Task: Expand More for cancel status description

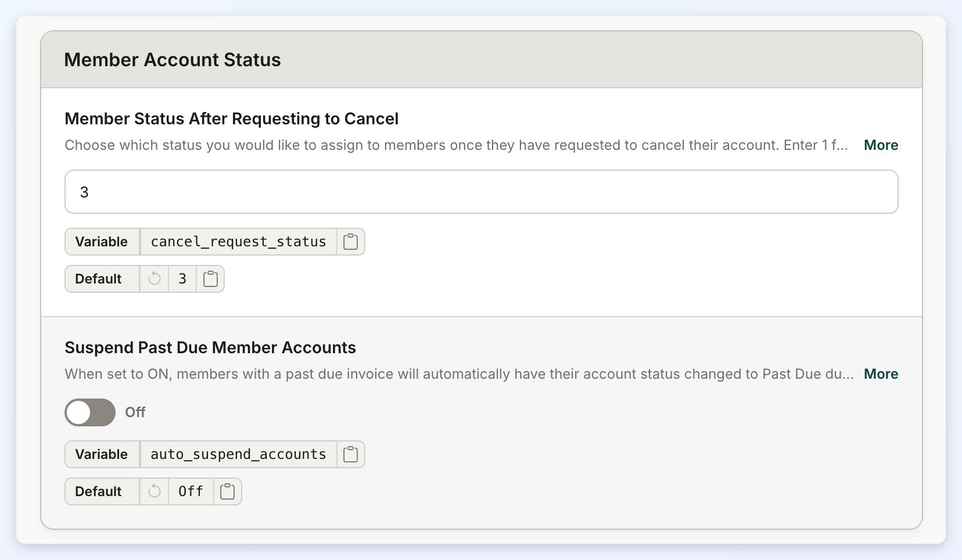Action: click(x=881, y=145)
